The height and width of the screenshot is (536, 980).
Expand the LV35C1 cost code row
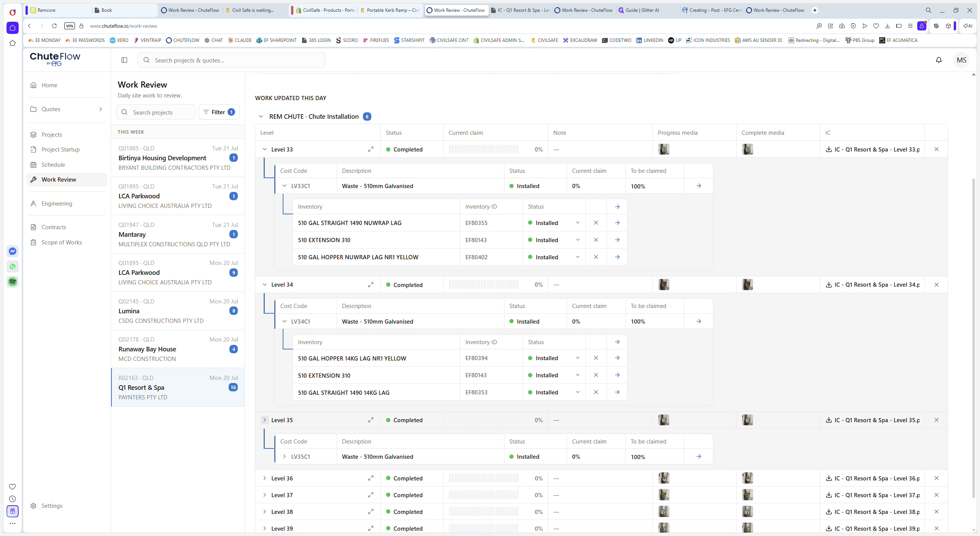click(x=284, y=456)
